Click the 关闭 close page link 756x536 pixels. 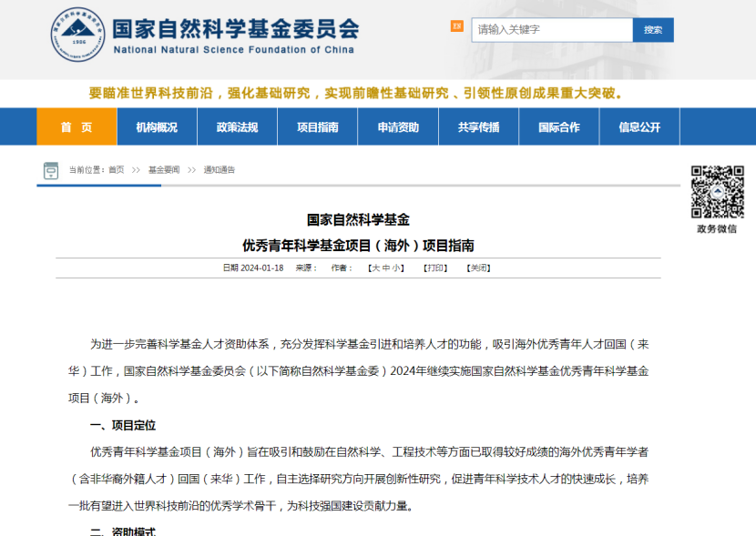click(x=478, y=268)
